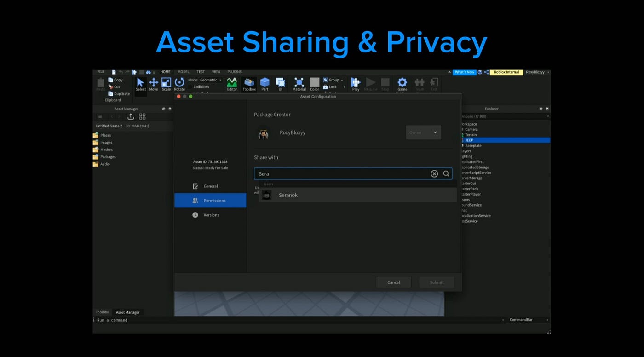Image resolution: width=644 pixels, height=357 pixels.
Task: Open the Owner permission dropdown
Action: click(423, 132)
